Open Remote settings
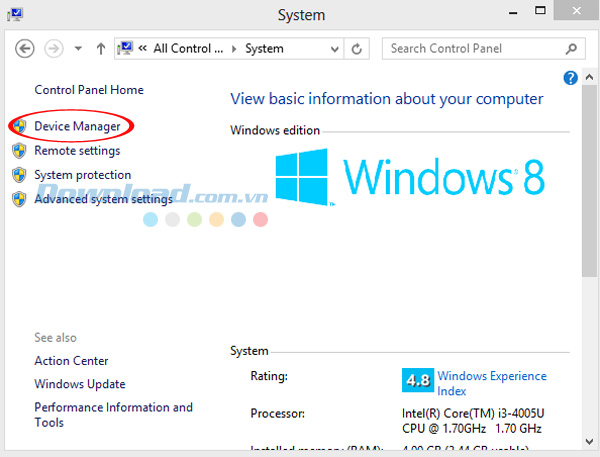 77,150
